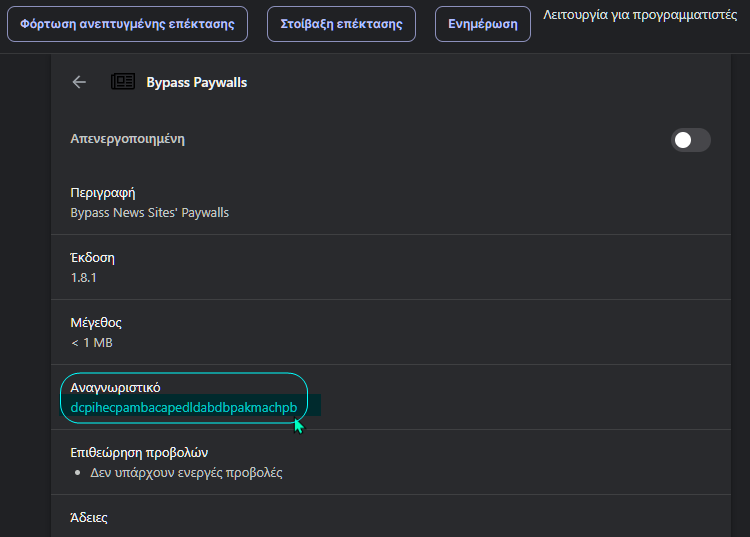This screenshot has width=750, height=537.
Task: Click the Bypass Paywalls newspaper icon
Action: (x=123, y=82)
